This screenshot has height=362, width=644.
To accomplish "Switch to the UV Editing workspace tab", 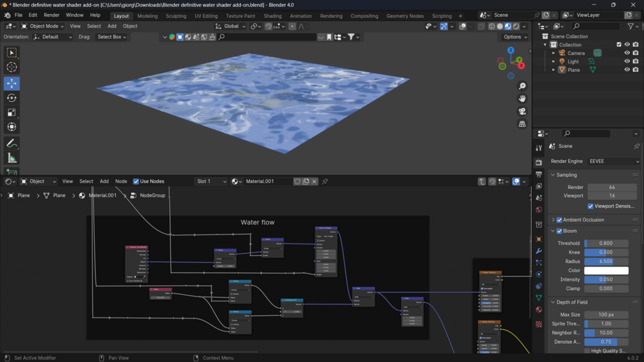I will 206,16.
